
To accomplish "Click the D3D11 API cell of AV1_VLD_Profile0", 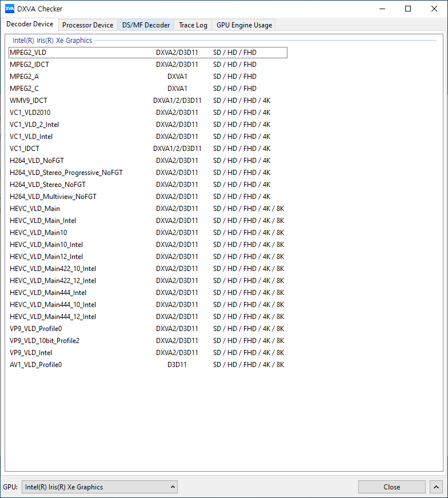I will click(177, 365).
